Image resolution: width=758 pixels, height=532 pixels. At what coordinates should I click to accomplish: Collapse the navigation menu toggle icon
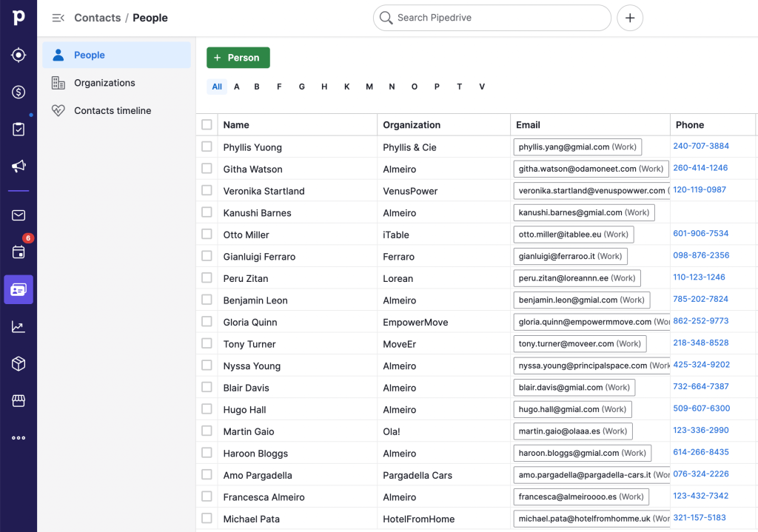coord(58,18)
